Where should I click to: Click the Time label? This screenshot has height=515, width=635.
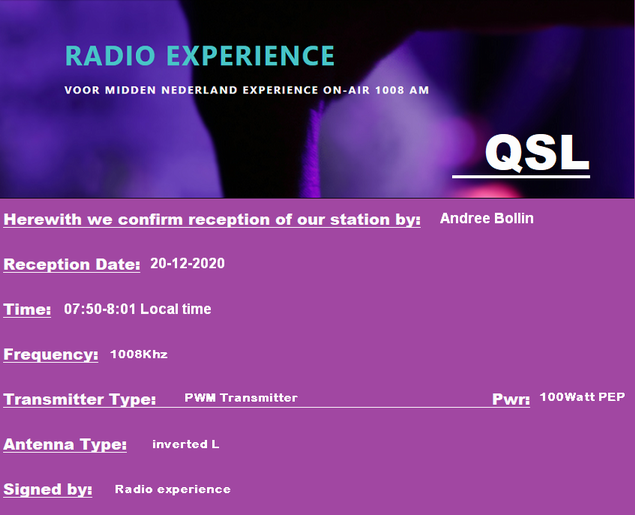click(x=27, y=309)
